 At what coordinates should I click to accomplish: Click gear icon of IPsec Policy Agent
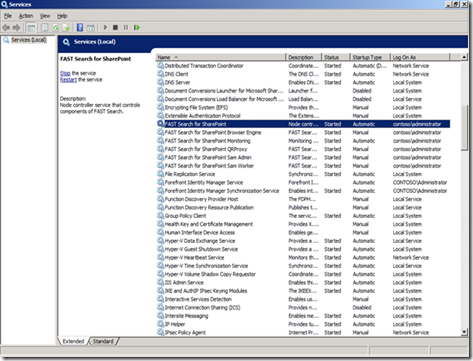coord(160,332)
